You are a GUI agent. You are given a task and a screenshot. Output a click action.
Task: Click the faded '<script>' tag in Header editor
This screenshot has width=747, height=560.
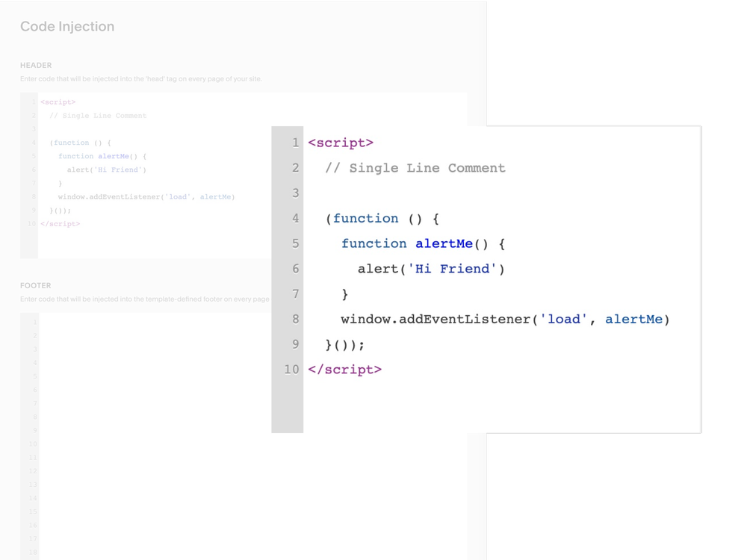tap(58, 102)
